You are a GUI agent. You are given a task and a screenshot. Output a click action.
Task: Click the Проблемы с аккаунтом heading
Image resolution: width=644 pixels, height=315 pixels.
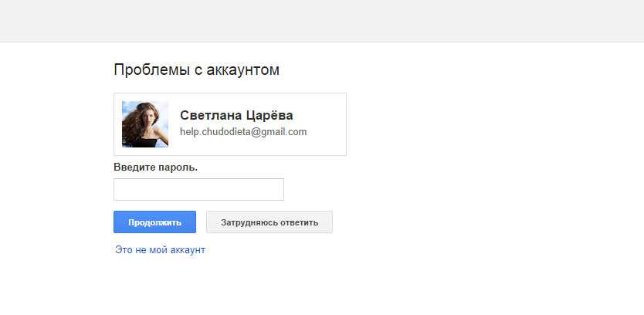196,70
